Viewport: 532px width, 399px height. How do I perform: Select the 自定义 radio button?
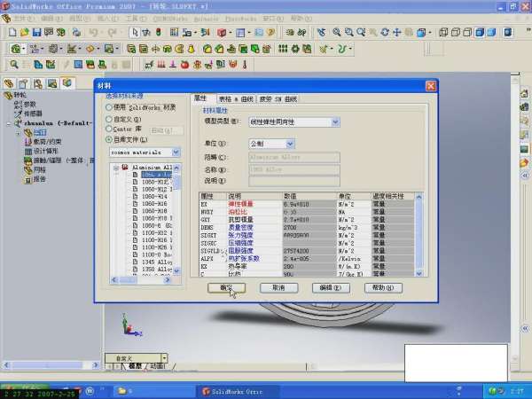pos(108,119)
